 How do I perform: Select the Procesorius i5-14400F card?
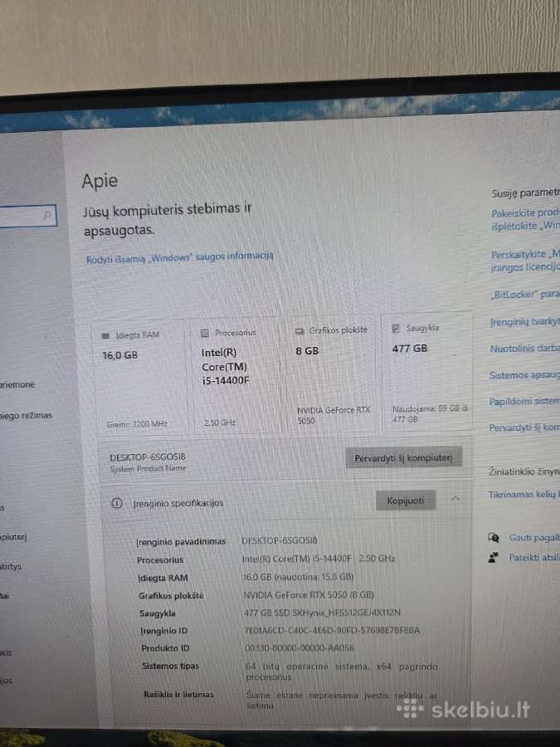click(x=236, y=375)
